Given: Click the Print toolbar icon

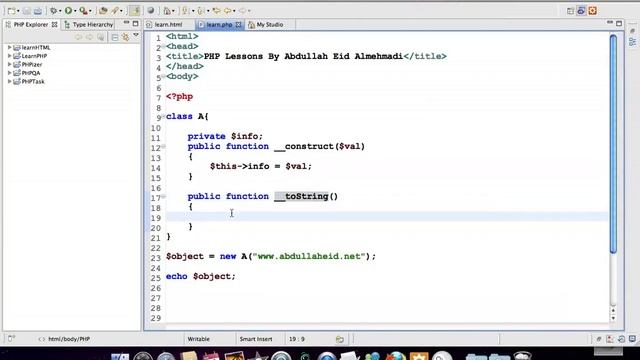Looking at the screenshot, I should (x=38, y=11).
